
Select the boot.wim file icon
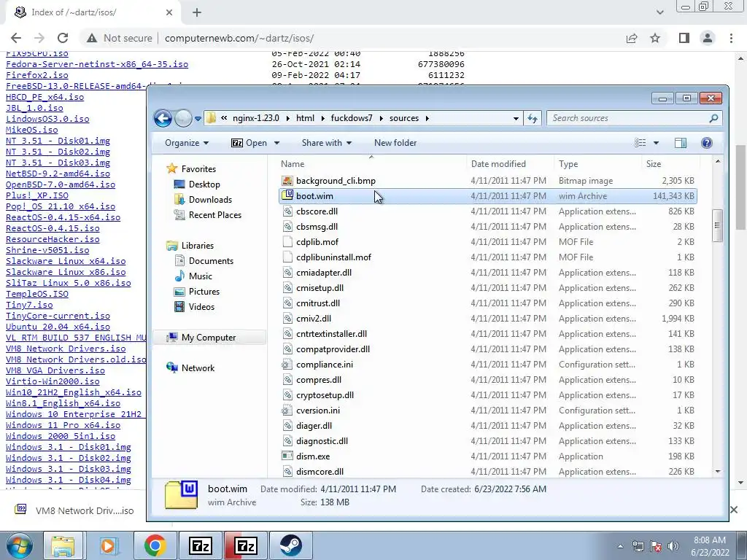coord(287,195)
